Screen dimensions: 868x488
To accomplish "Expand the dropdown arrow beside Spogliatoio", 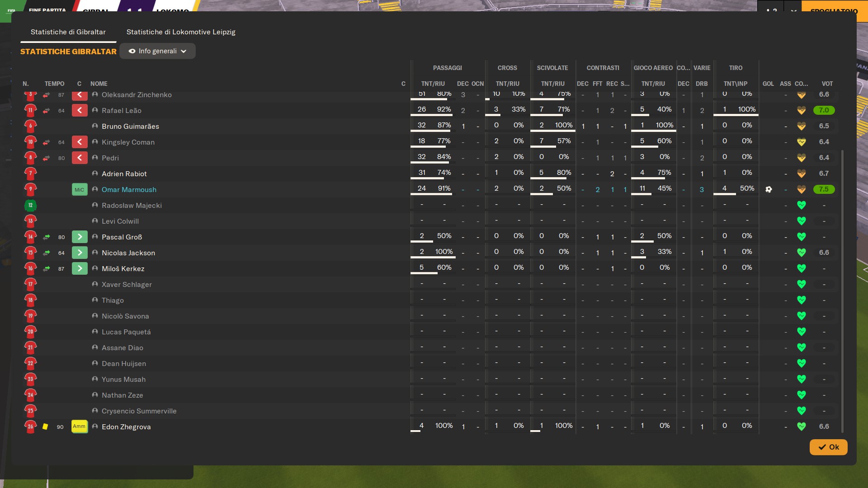I will click(793, 10).
